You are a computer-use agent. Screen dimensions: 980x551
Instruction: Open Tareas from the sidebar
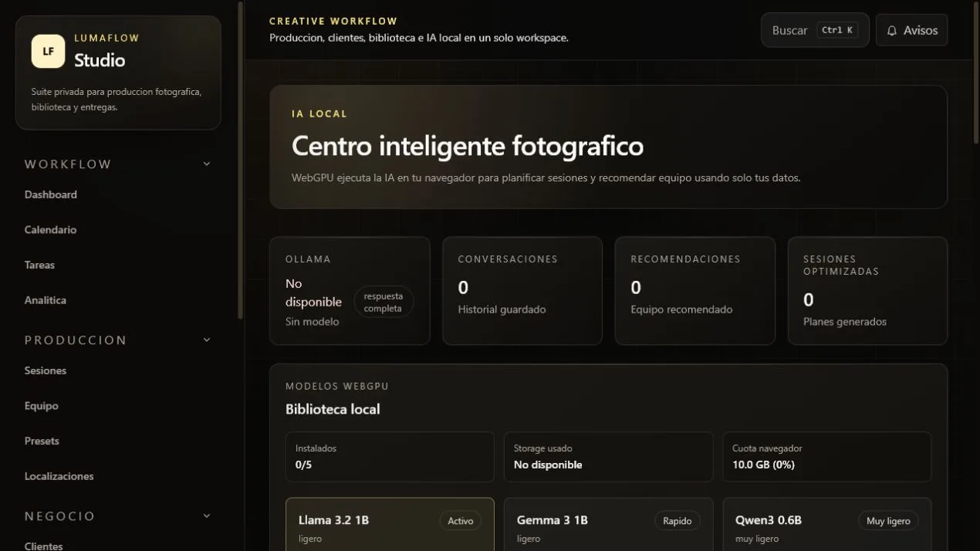(x=39, y=265)
